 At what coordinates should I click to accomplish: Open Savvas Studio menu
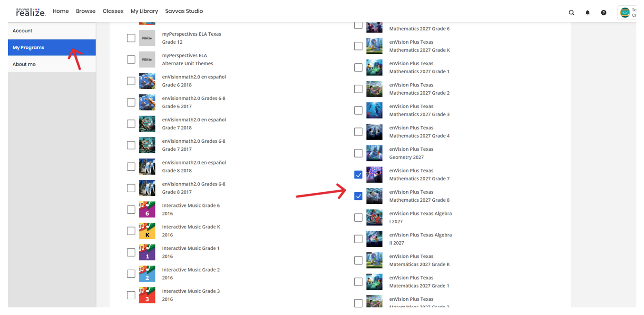coord(184,11)
